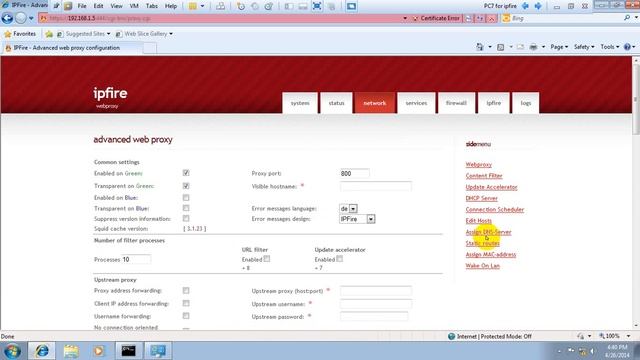The image size is (640, 360).
Task: Open Internet Explorer from the taskbar
Action: coord(42,351)
